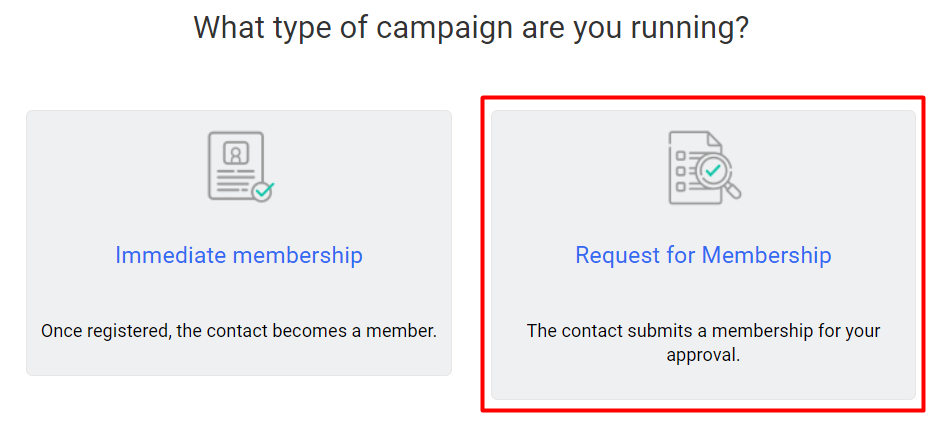Image resolution: width=937 pixels, height=431 pixels.
Task: Open the Immediate membership link
Action: point(239,255)
